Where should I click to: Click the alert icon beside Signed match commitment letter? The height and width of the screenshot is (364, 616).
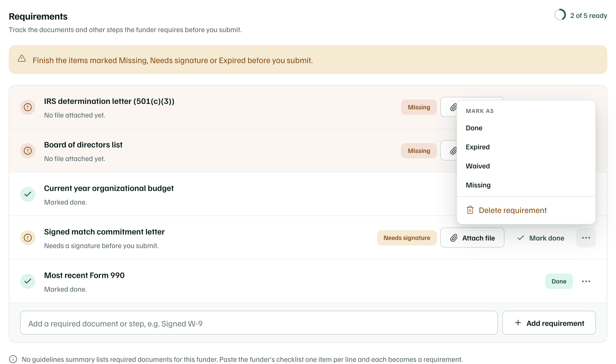tap(28, 238)
